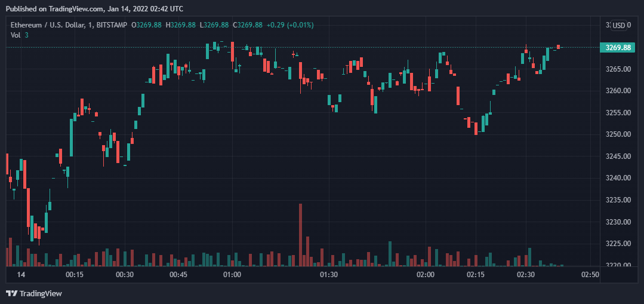Select the Vol indicator label
The image size is (644, 304).
pyautogui.click(x=16, y=35)
